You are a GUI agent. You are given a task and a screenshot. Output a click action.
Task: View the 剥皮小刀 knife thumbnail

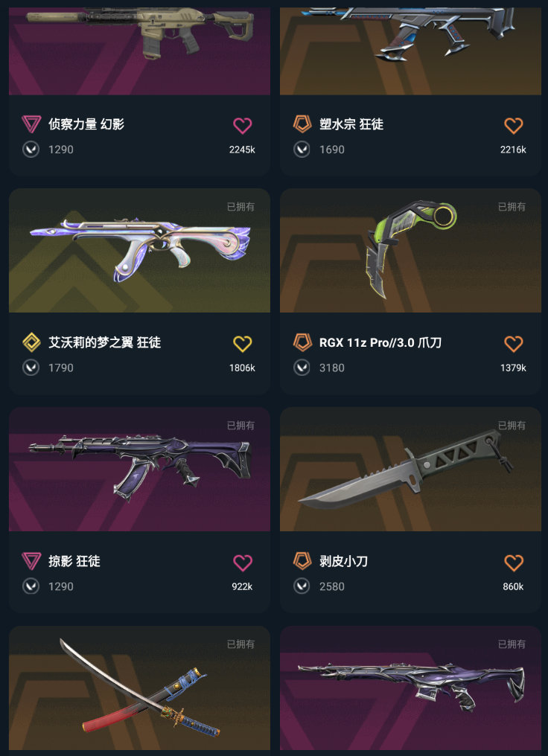(x=410, y=469)
